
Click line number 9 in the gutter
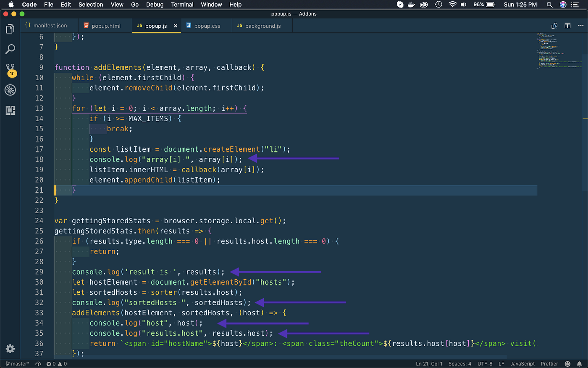pyautogui.click(x=41, y=67)
